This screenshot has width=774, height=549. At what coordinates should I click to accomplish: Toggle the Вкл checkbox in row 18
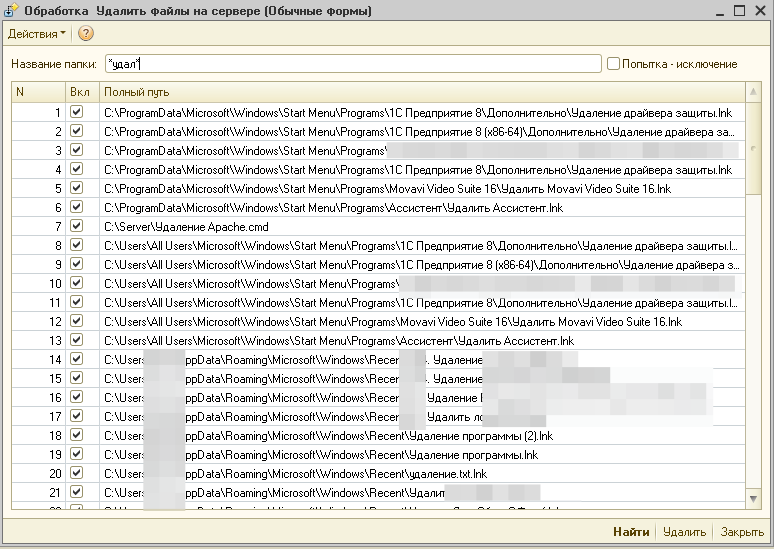pyautogui.click(x=77, y=434)
